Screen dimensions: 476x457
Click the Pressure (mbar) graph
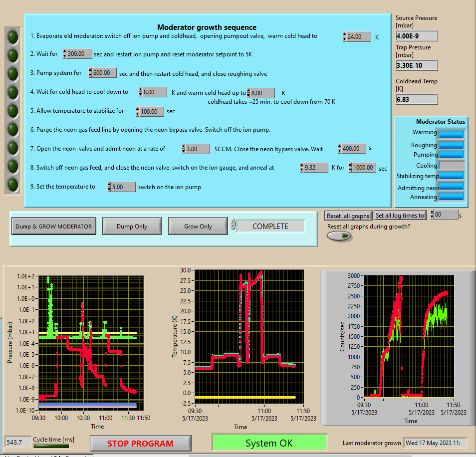point(91,343)
